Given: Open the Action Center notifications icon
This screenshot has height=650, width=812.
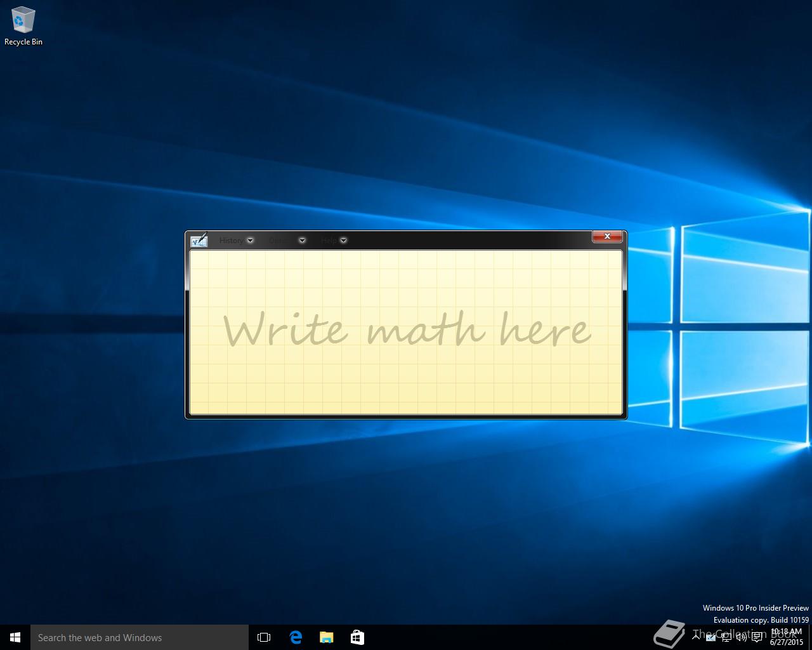Looking at the screenshot, I should coord(757,637).
